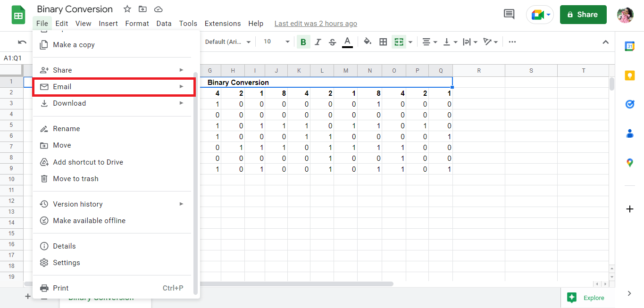Screen dimensions: 644x308
Task: Open Google Keep side panel
Action: coord(629,75)
